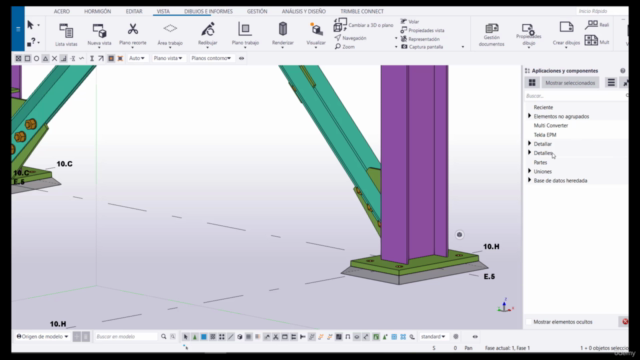
Task: Click the Real view icon
Action: 591,25
